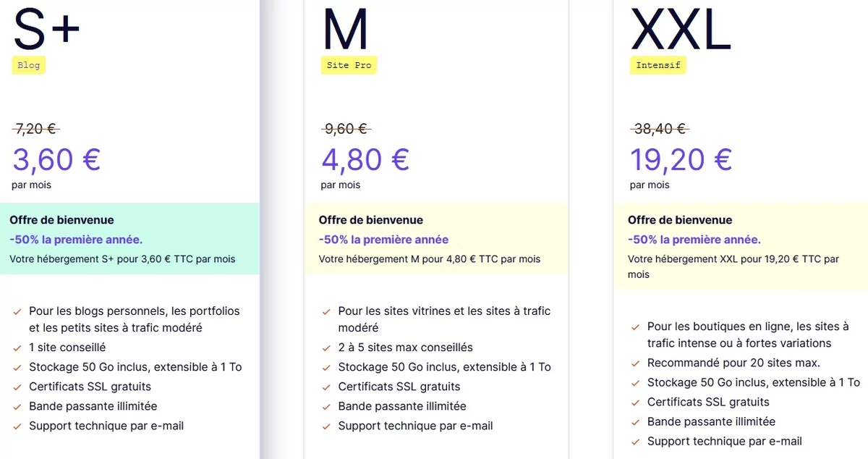Click the checkmark next to XXL "Certificats SSL gratuits"
This screenshot has height=459, width=868.
635,403
